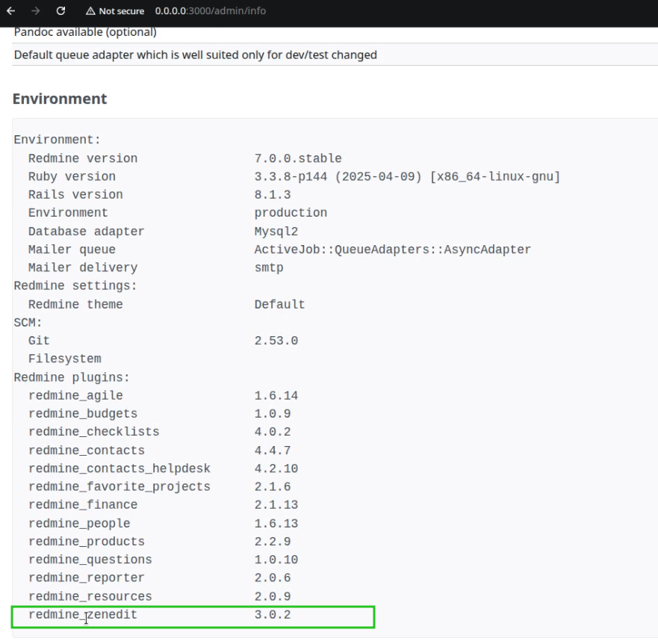The width and height of the screenshot is (658, 644).
Task: Click redmine_reporter version 2.0.6
Action: pyautogui.click(x=273, y=578)
